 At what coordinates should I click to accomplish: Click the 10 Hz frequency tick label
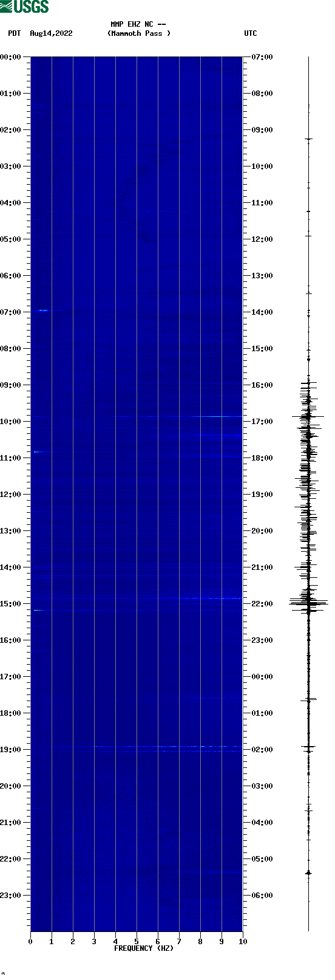[243, 942]
